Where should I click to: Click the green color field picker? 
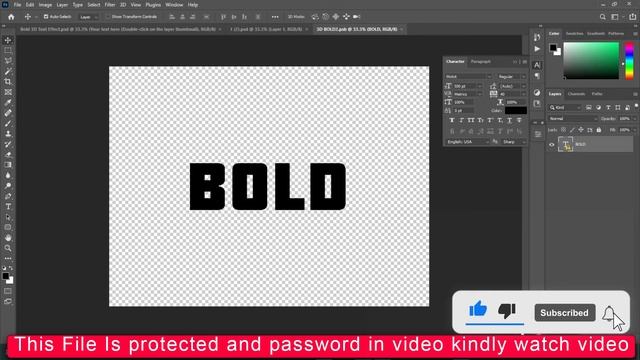pos(591,61)
